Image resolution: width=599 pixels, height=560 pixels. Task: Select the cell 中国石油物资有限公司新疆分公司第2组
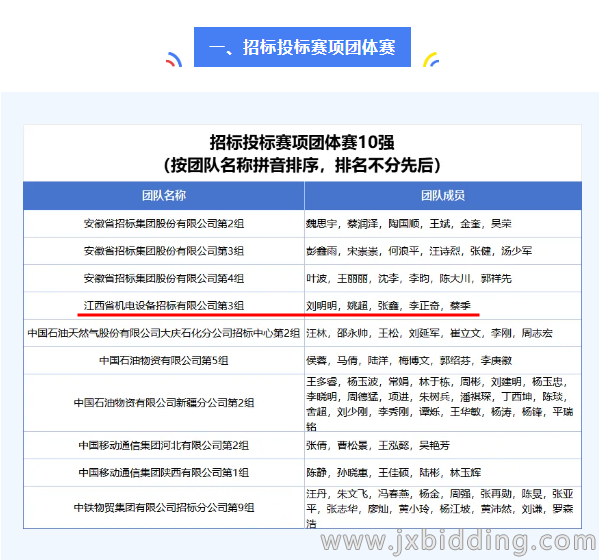[164, 403]
